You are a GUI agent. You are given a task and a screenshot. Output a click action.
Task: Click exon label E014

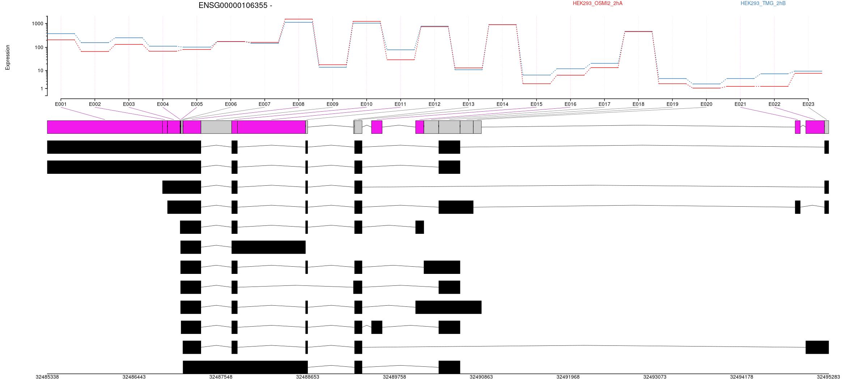(502, 104)
